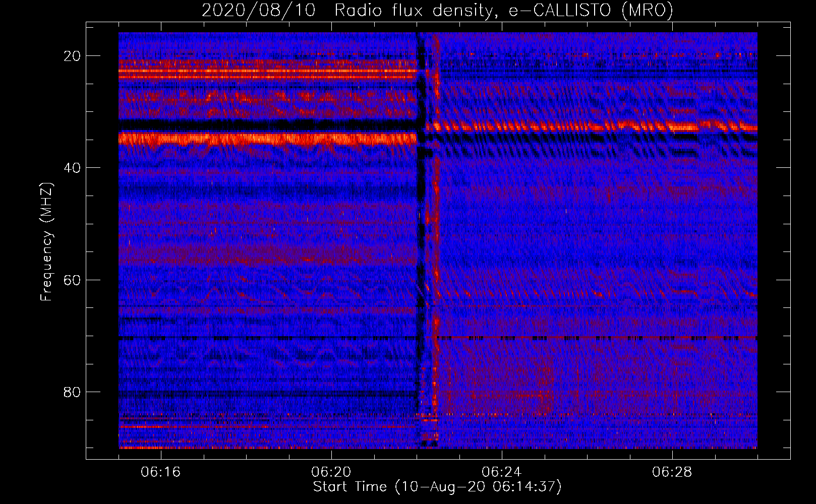Click the frequency axis value 60

(x=72, y=279)
